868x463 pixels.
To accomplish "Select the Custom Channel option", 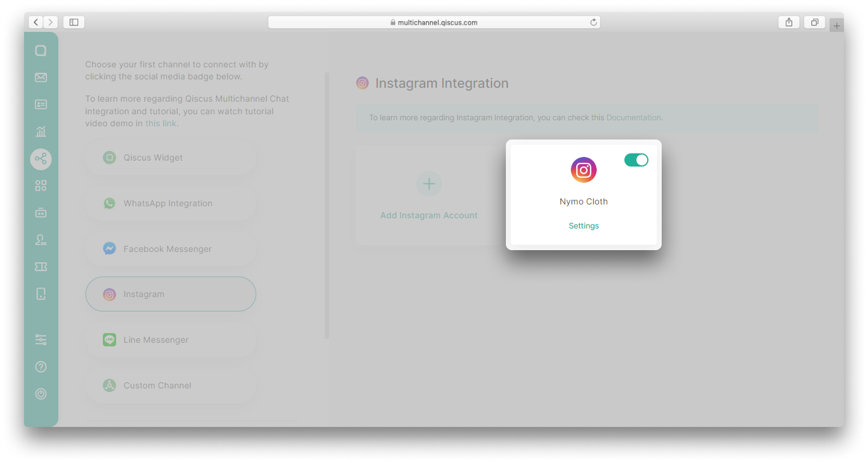I will pos(171,385).
